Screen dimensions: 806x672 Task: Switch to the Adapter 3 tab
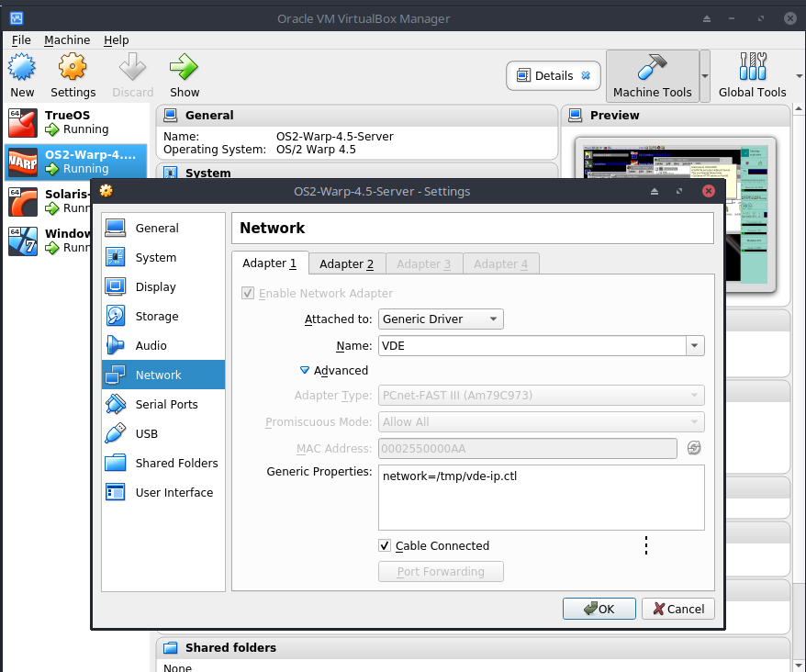(423, 263)
